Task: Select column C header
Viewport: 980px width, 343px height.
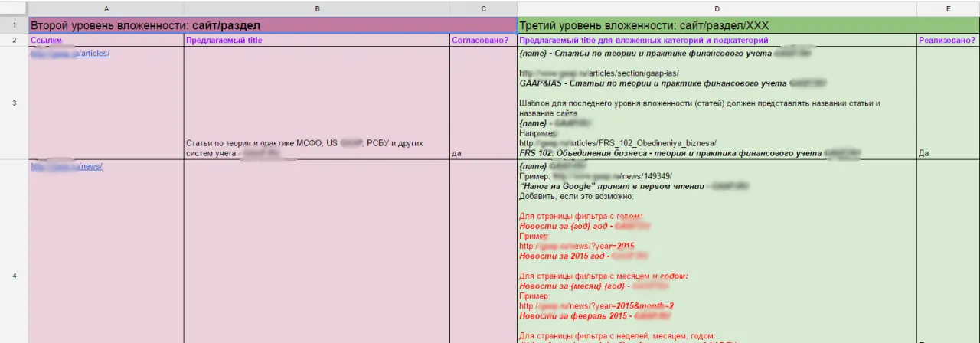Action: (483, 8)
